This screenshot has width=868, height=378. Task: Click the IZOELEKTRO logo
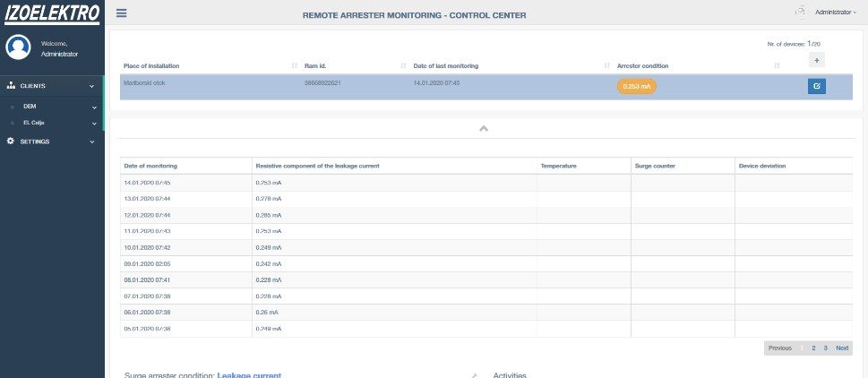pos(52,13)
